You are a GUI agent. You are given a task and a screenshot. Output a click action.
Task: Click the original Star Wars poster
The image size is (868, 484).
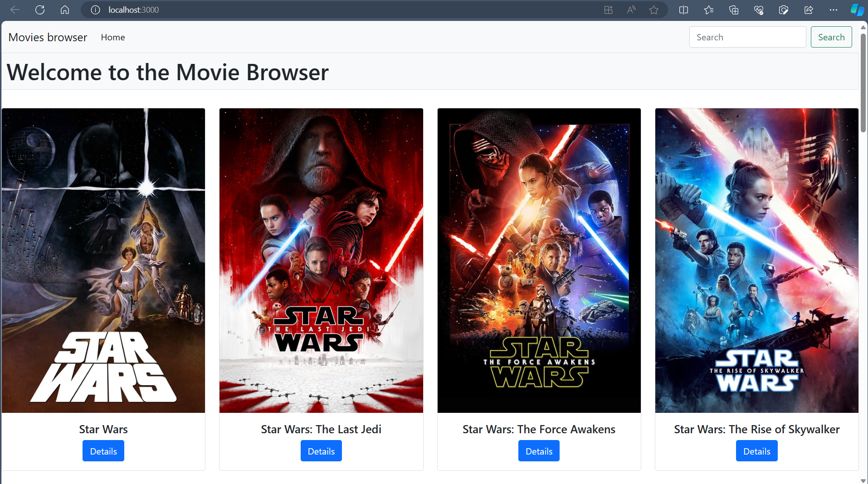point(103,261)
